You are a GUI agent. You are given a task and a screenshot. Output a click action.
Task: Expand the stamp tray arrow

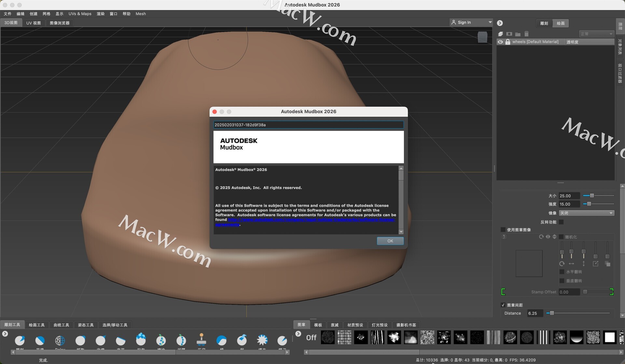pos(298,334)
